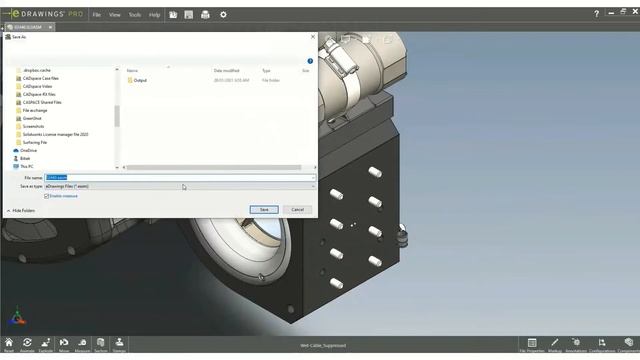Click the Reset home icon in bottom toolbar

9,344
